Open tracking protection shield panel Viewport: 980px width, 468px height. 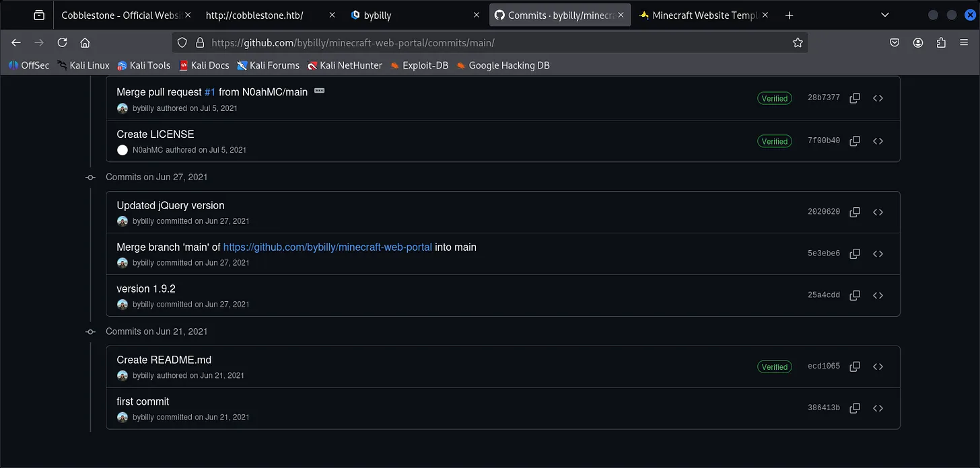182,42
